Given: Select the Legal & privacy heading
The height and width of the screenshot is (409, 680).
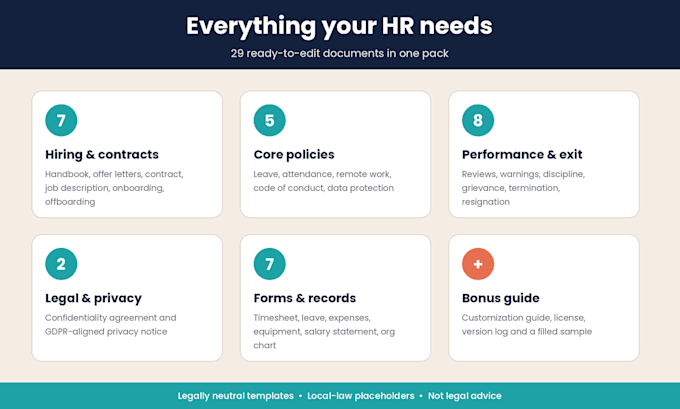Looking at the screenshot, I should 93,298.
